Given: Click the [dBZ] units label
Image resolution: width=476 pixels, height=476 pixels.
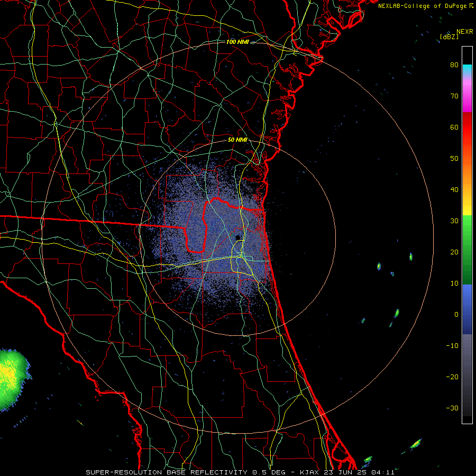Looking at the screenshot, I should click(x=449, y=37).
